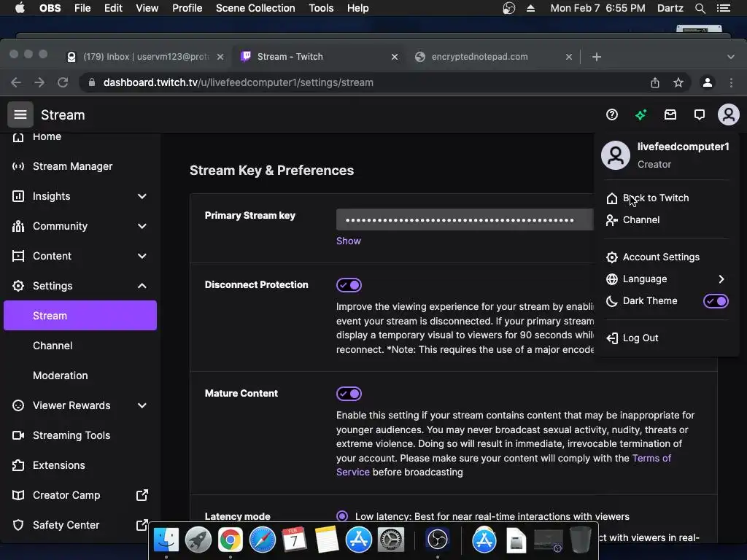This screenshot has width=747, height=560.
Task: Click the Streaming Tools camera icon
Action: click(18, 435)
